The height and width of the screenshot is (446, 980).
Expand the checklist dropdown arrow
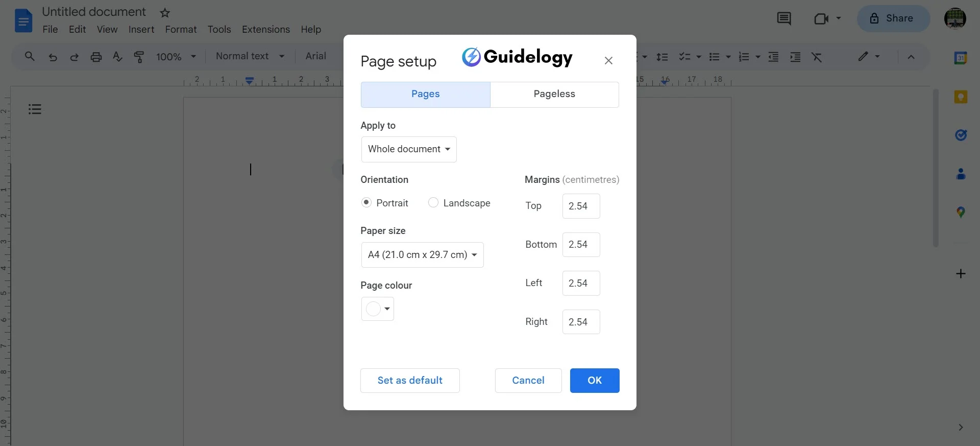699,57
